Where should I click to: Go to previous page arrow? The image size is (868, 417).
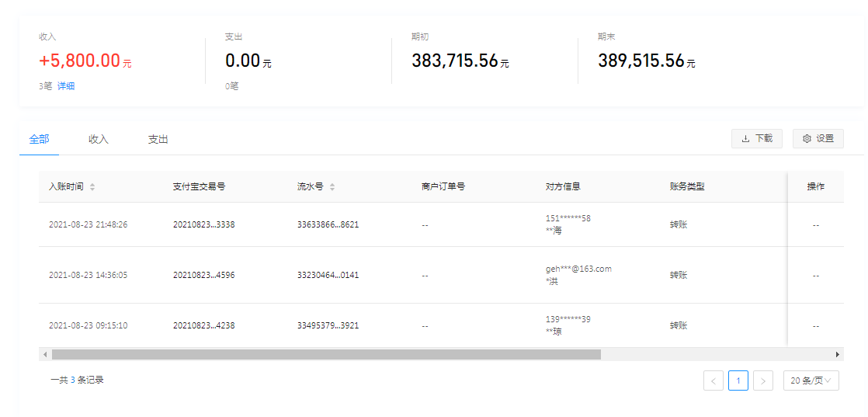pyautogui.click(x=713, y=381)
